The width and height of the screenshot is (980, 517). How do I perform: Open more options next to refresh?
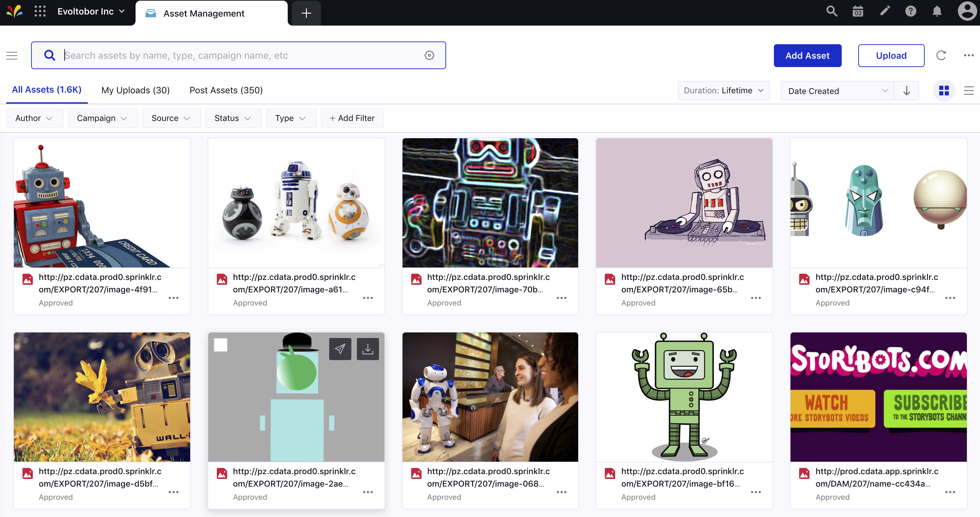[969, 56]
